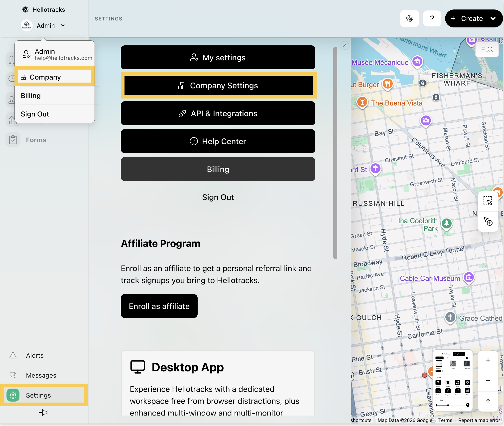The width and height of the screenshot is (504, 426).
Task: Zoom in the map with plus button
Action: 488,360
